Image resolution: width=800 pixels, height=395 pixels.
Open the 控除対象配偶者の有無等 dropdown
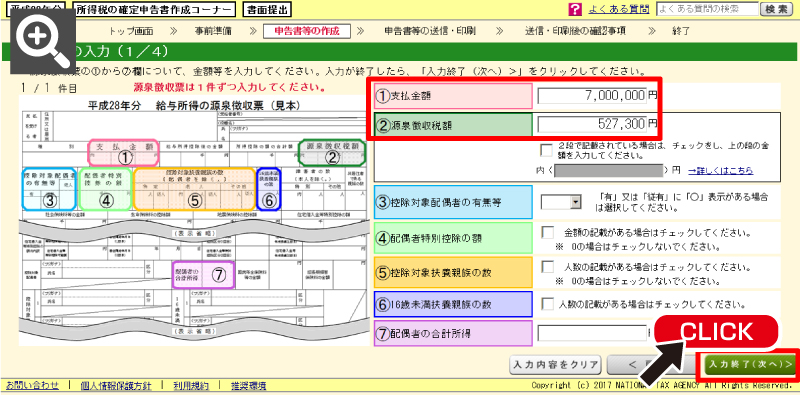coord(561,202)
